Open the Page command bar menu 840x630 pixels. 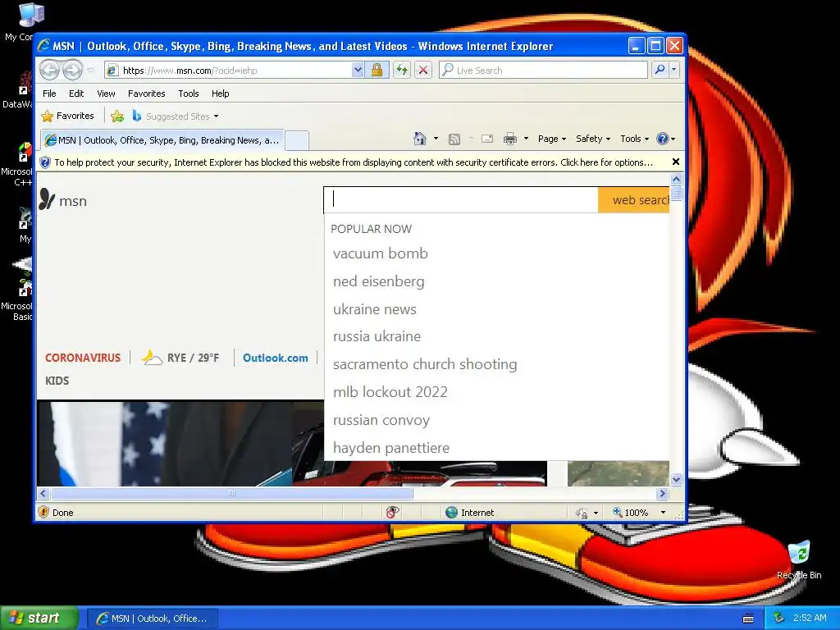[552, 139]
